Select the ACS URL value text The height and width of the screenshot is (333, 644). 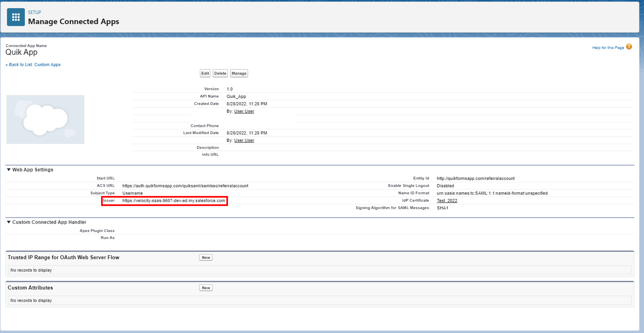(x=185, y=186)
